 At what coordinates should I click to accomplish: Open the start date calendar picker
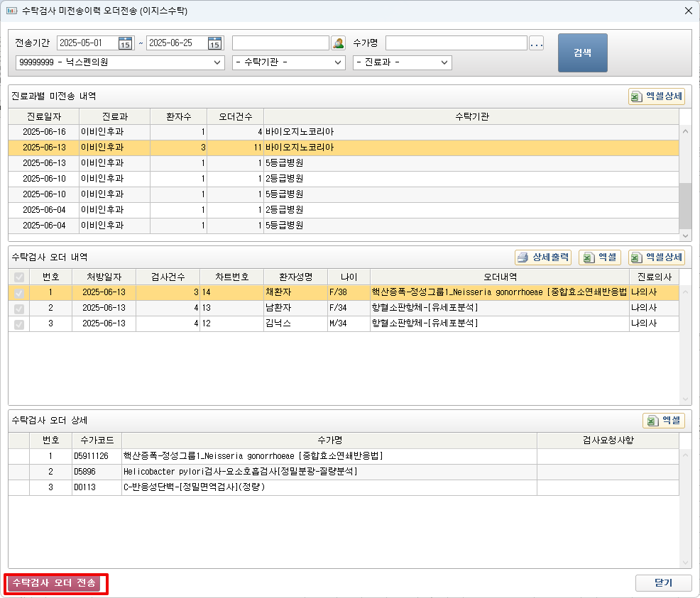coord(126,43)
